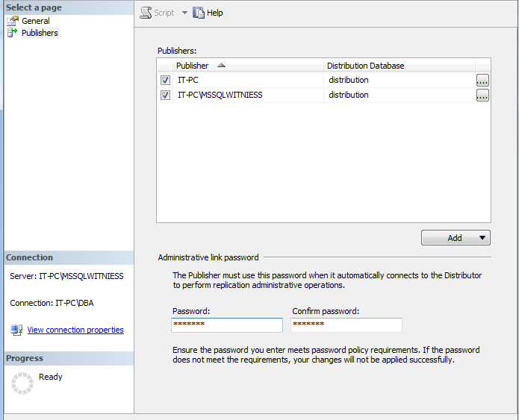Expand the Script dropdown arrow
The height and width of the screenshot is (420, 519).
[x=184, y=13]
